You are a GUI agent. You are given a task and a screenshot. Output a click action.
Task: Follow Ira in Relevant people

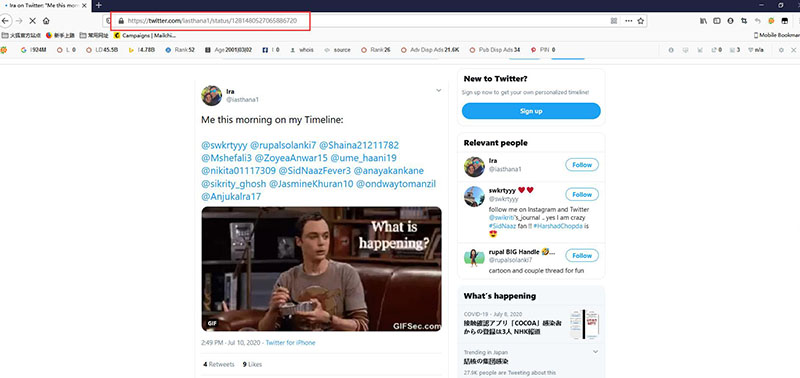582,165
